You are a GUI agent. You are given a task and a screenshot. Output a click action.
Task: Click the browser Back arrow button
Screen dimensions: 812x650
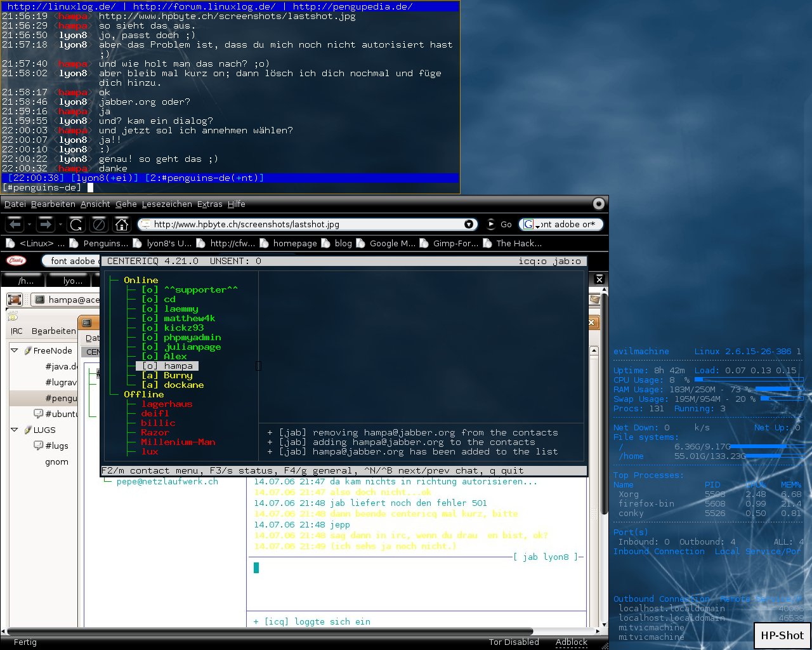15,224
